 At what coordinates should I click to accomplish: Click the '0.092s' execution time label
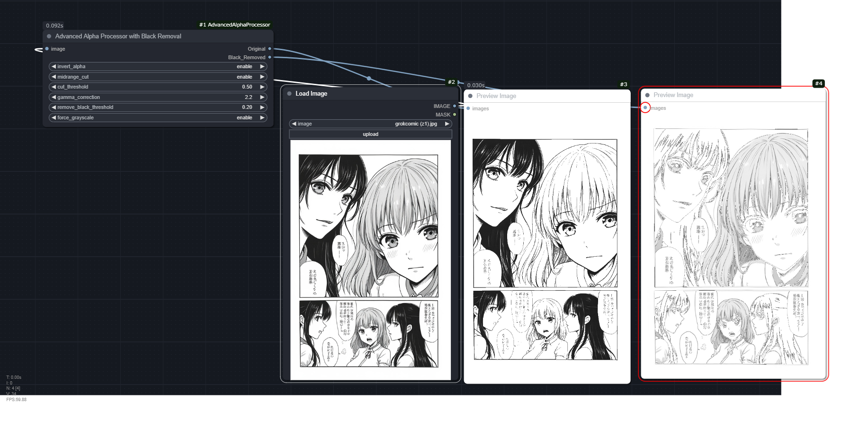click(x=54, y=26)
